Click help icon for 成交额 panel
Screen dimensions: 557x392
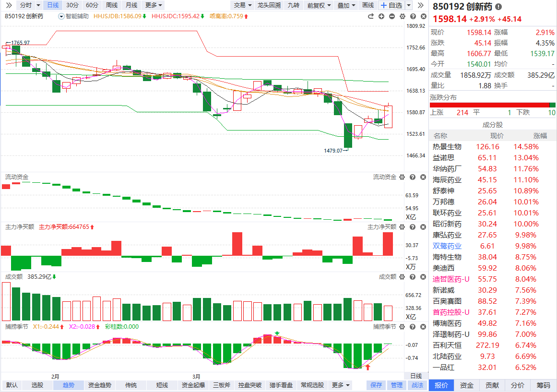[x=413, y=277]
